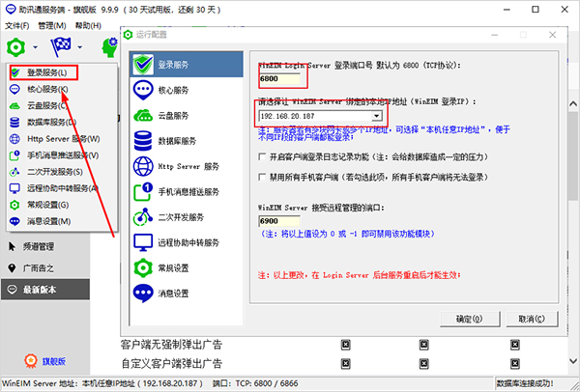Toggle first box in 客户端无强制弹出广告 row

tap(345, 345)
